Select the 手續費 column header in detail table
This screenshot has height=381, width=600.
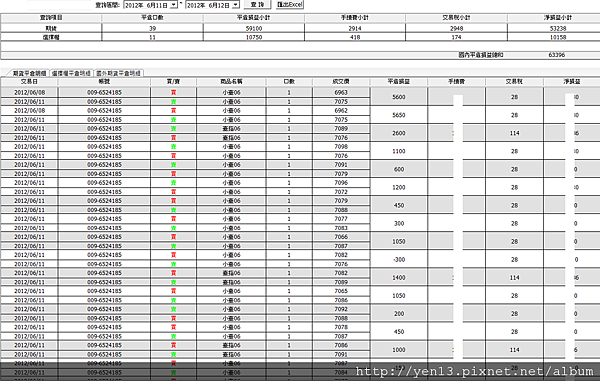pyautogui.click(x=457, y=81)
